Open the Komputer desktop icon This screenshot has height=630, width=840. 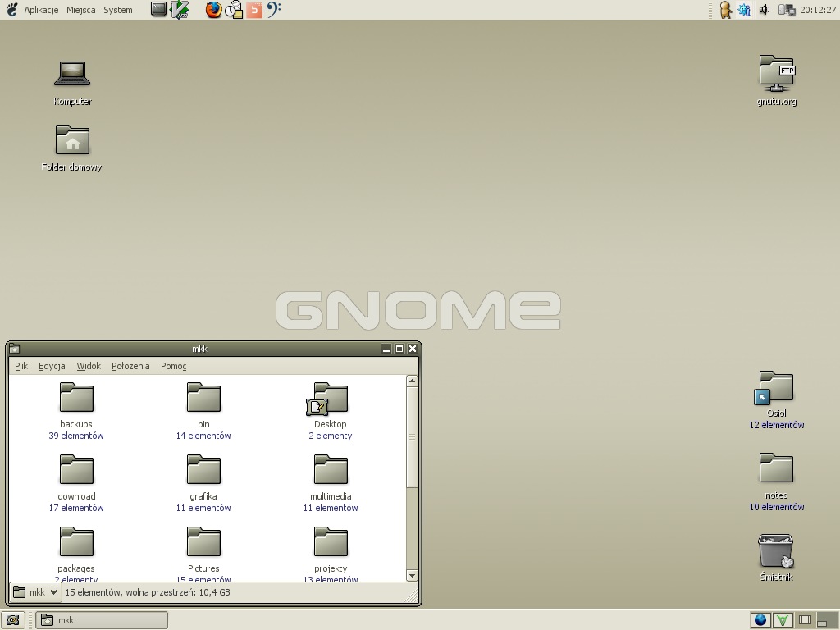tap(72, 73)
